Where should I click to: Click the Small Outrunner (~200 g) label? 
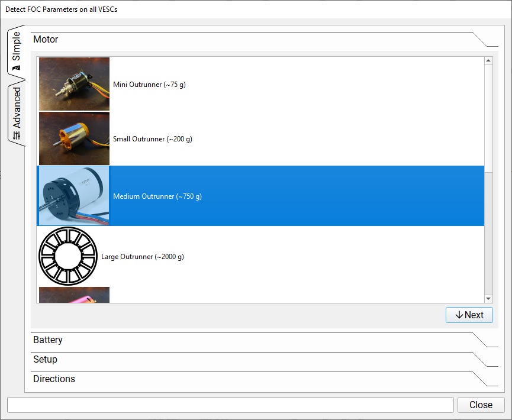click(153, 139)
